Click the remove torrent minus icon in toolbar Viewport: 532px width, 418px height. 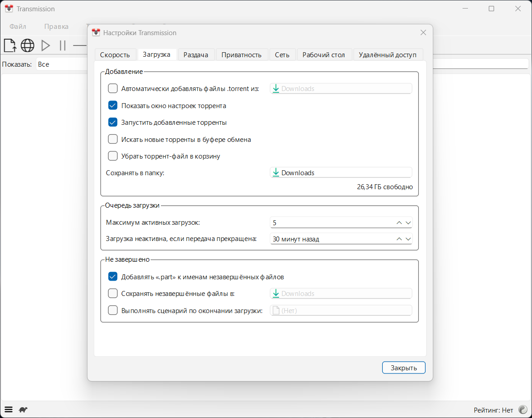tap(80, 45)
